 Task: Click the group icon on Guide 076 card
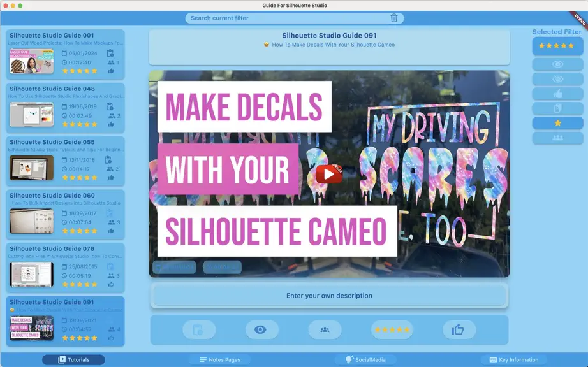point(111,276)
